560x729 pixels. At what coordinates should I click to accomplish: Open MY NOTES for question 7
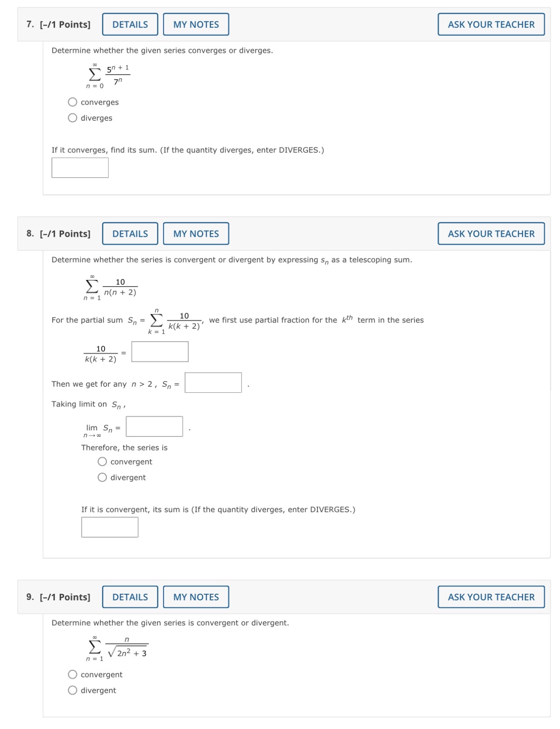(196, 24)
